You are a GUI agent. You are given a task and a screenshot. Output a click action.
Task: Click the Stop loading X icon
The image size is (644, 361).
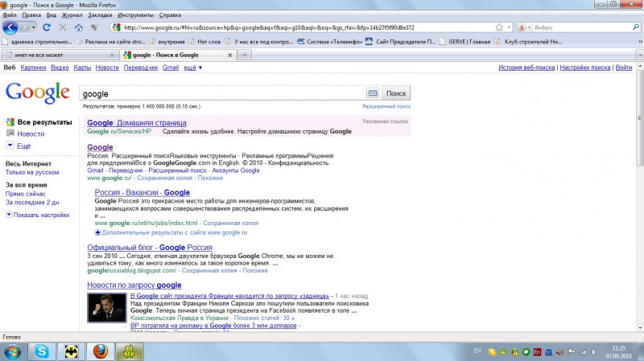click(63, 27)
